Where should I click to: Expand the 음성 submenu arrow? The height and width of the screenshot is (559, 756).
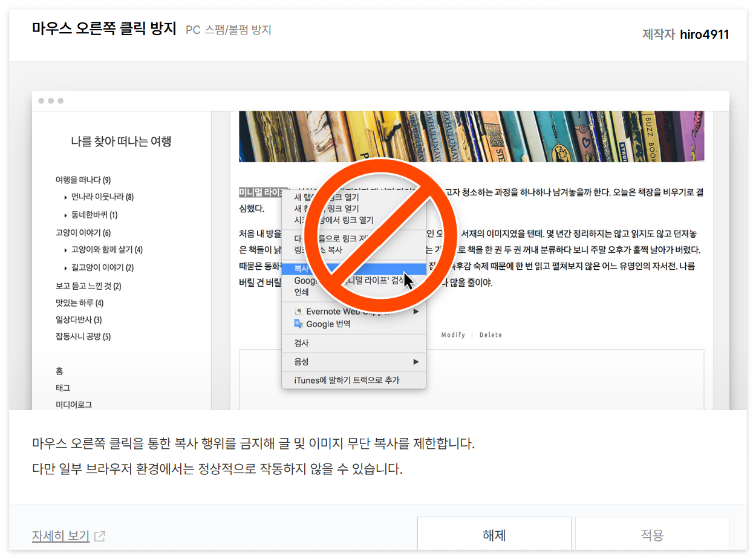416,361
